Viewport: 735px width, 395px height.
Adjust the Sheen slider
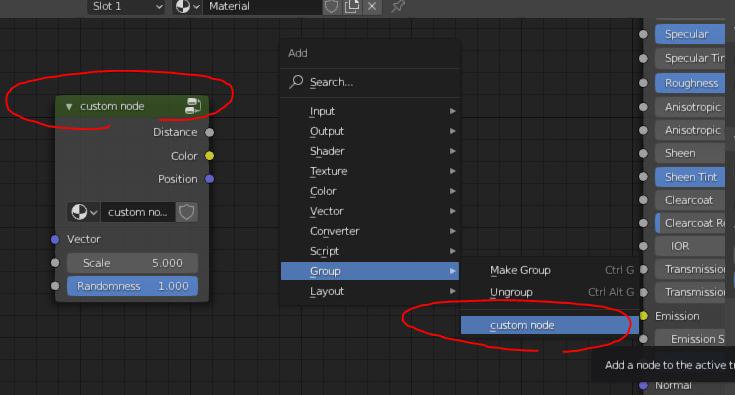click(690, 153)
